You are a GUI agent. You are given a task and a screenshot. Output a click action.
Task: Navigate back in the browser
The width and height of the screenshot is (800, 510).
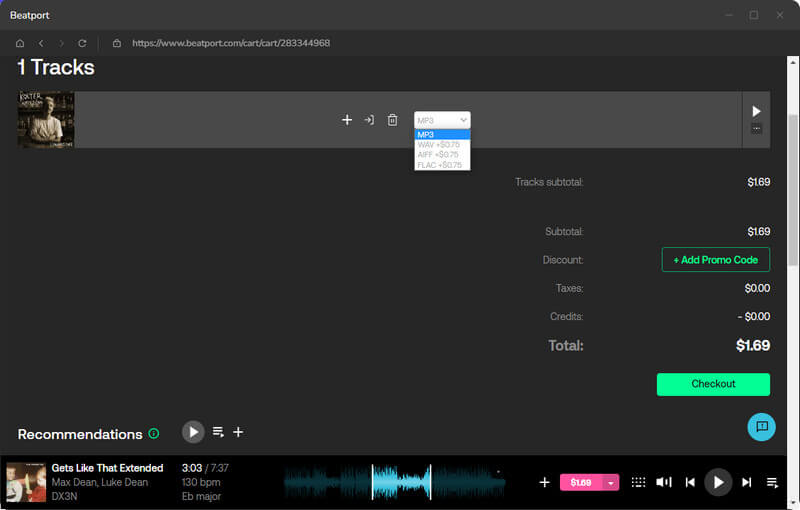tap(41, 43)
